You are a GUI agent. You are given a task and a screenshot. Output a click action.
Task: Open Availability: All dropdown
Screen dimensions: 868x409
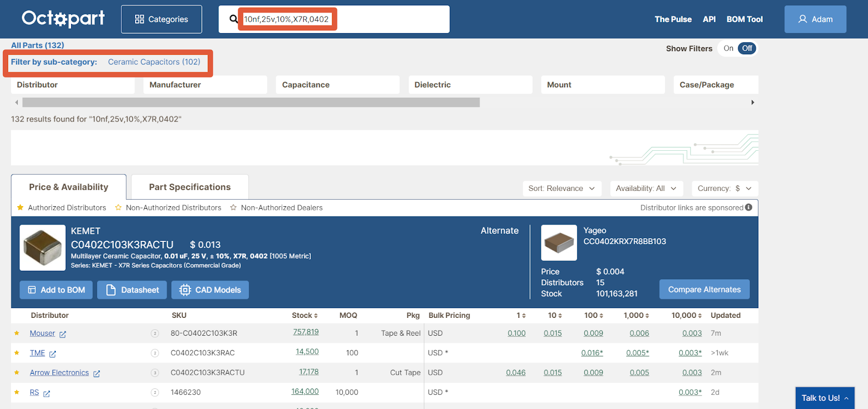click(x=646, y=188)
